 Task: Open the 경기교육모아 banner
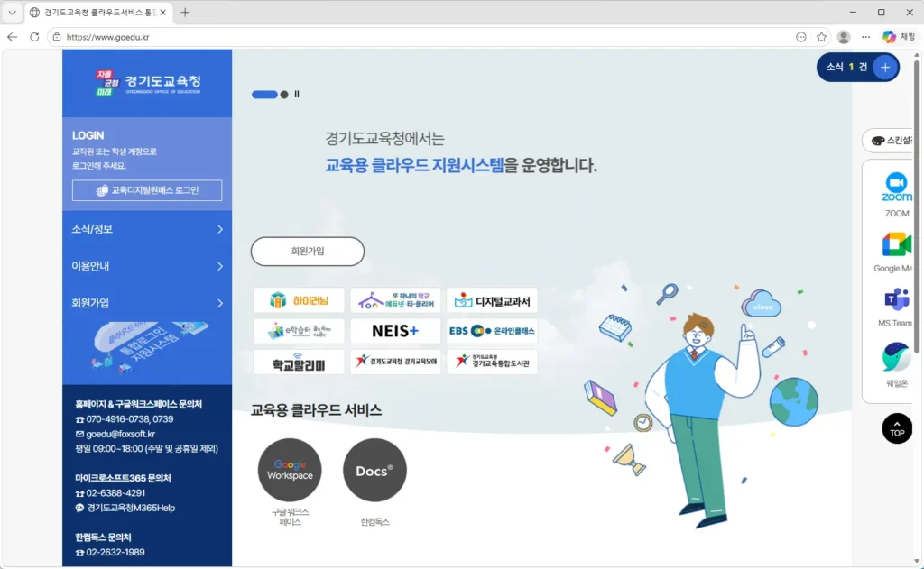(x=395, y=362)
